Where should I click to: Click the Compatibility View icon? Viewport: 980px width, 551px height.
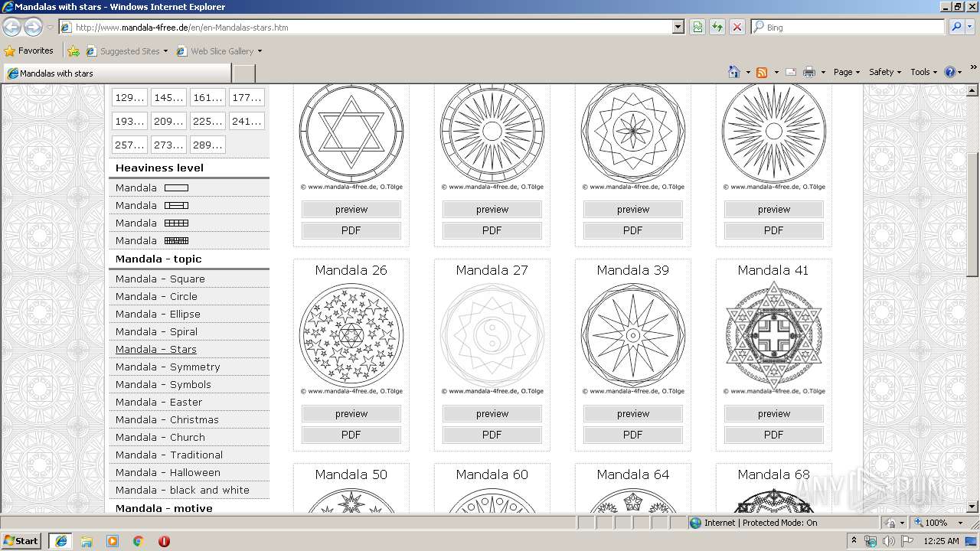point(697,27)
